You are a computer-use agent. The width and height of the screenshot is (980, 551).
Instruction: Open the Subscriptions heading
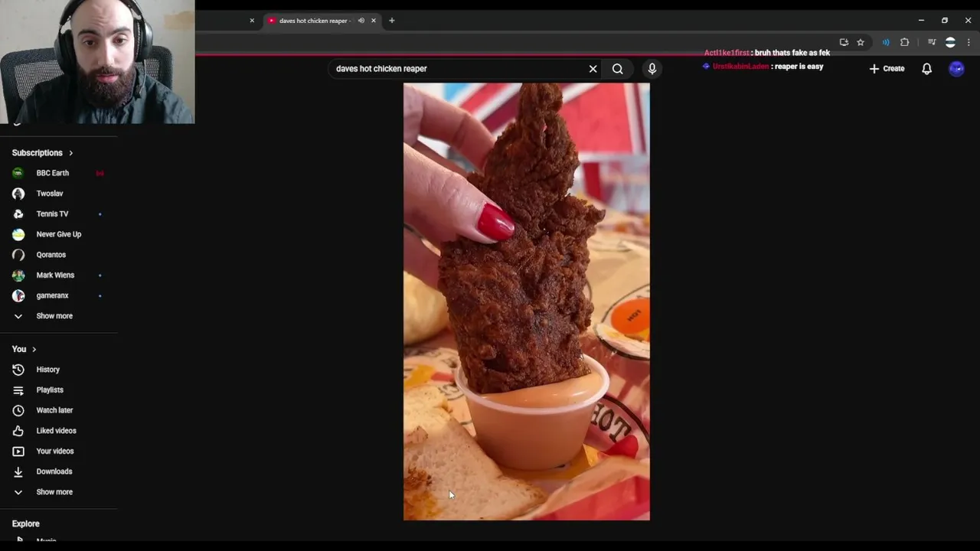click(38, 153)
